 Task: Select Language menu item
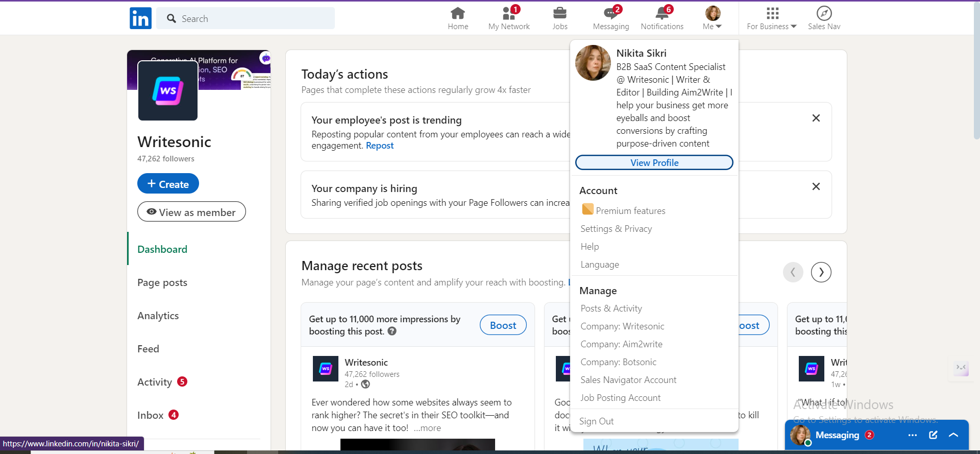click(600, 265)
